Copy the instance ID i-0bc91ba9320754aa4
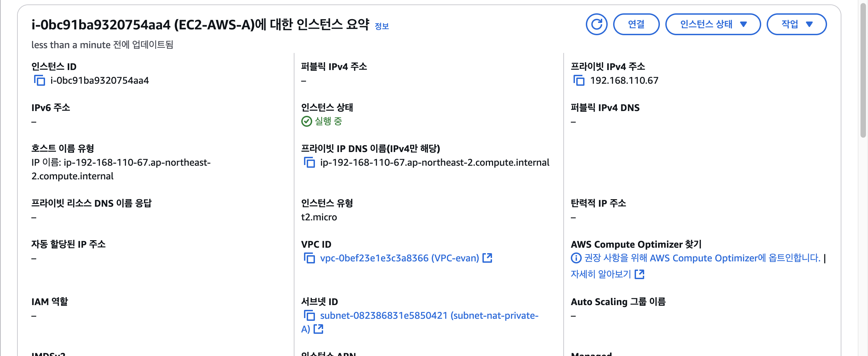This screenshot has height=356, width=868. point(40,81)
